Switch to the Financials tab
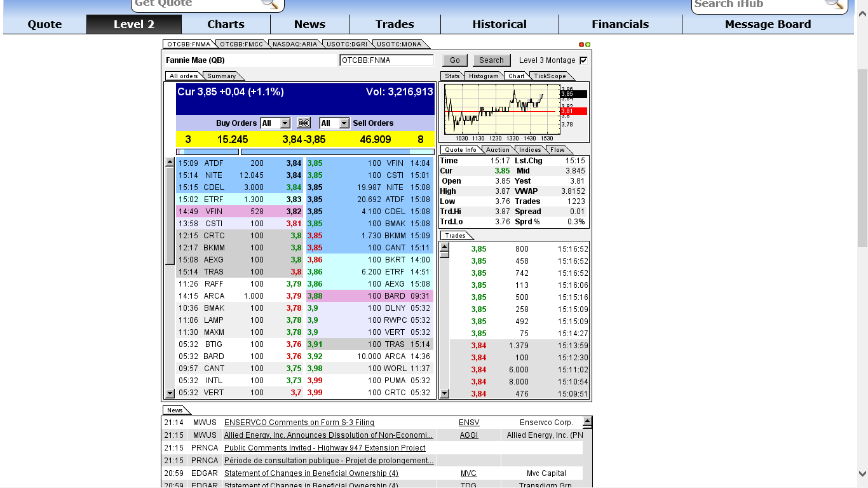This screenshot has width=868, height=488. (620, 24)
